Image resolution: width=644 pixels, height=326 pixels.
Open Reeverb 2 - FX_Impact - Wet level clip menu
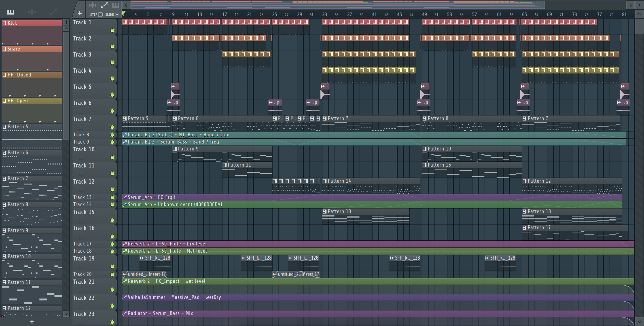(x=125, y=281)
